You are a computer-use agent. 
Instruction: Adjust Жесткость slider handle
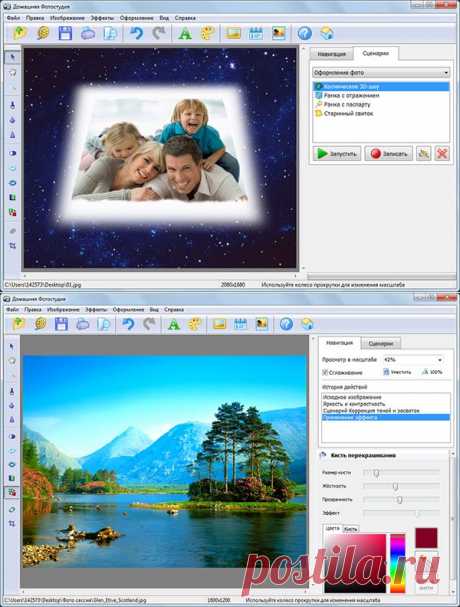pos(395,486)
